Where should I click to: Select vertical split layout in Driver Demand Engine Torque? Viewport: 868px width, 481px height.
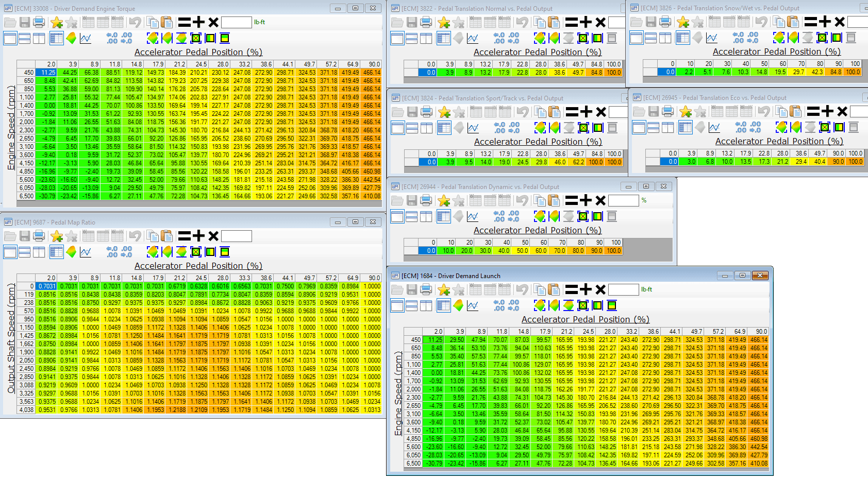pos(39,38)
